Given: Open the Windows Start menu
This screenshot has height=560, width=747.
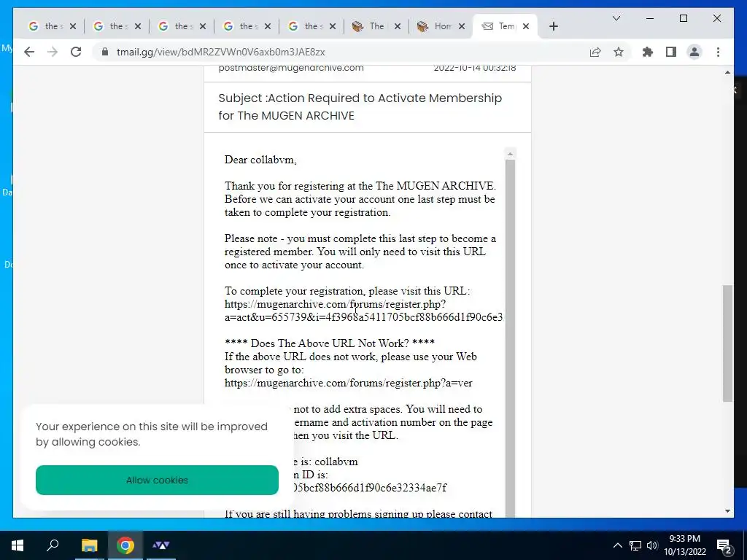Looking at the screenshot, I should pos(18,545).
